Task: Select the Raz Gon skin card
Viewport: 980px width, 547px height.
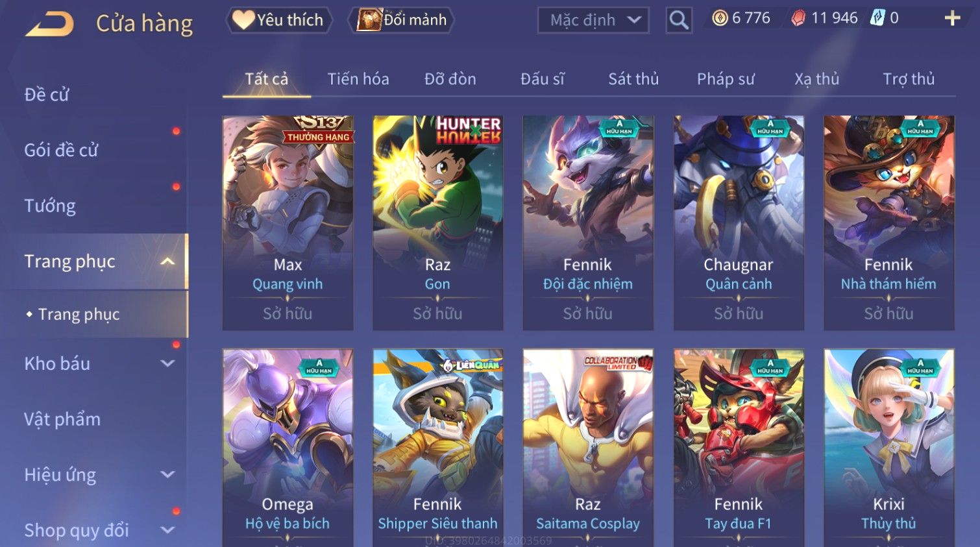Action: pyautogui.click(x=437, y=223)
